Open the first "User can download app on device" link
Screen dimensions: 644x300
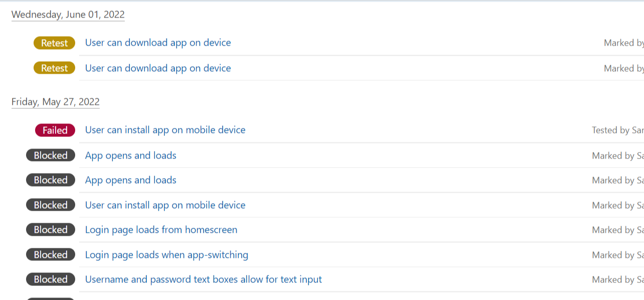158,43
